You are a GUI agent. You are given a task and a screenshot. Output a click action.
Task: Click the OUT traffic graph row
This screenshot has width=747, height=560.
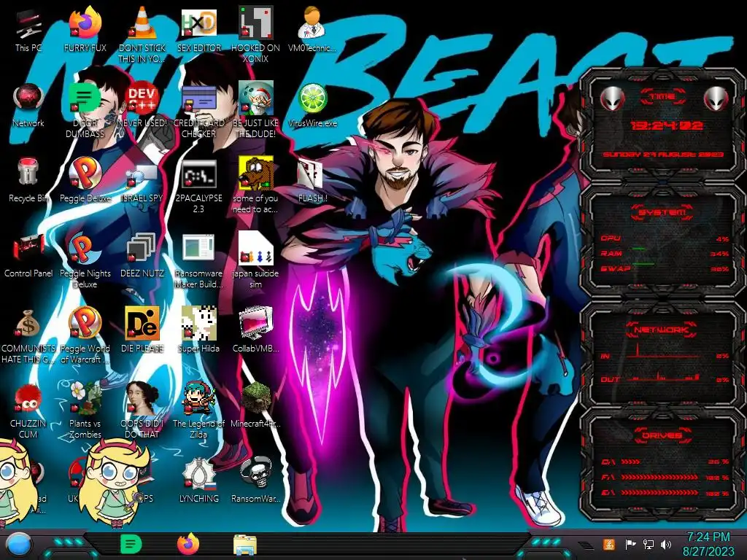tap(664, 378)
